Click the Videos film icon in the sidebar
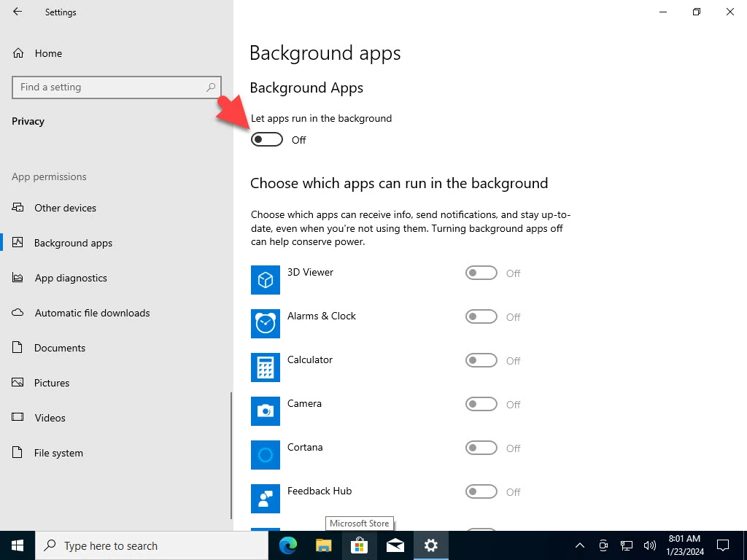Image resolution: width=747 pixels, height=560 pixels. [18, 417]
